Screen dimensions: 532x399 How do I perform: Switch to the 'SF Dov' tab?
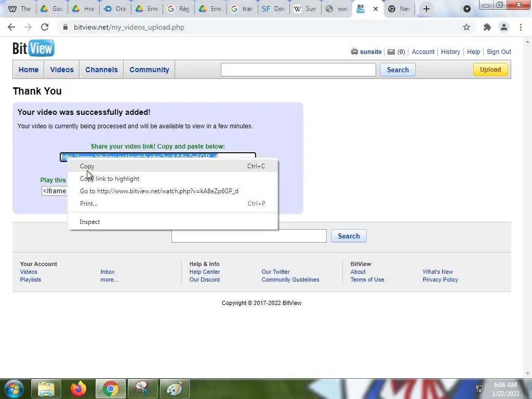274,9
